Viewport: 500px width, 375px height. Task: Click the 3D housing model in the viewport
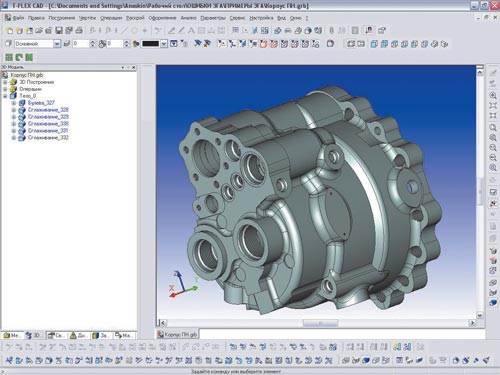(310, 200)
